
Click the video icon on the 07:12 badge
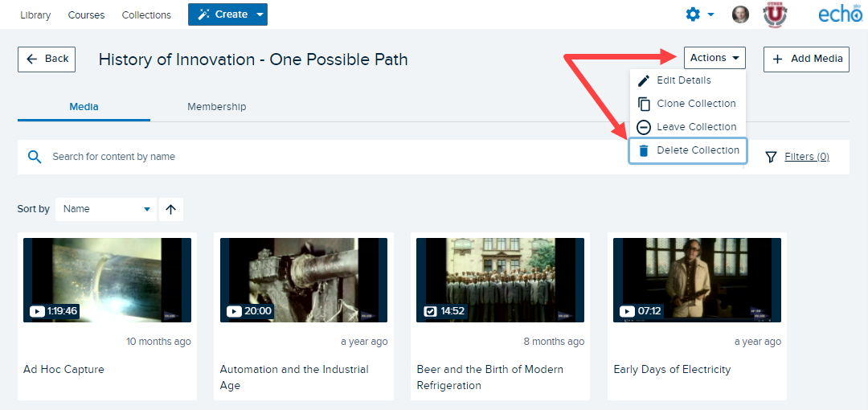point(627,311)
